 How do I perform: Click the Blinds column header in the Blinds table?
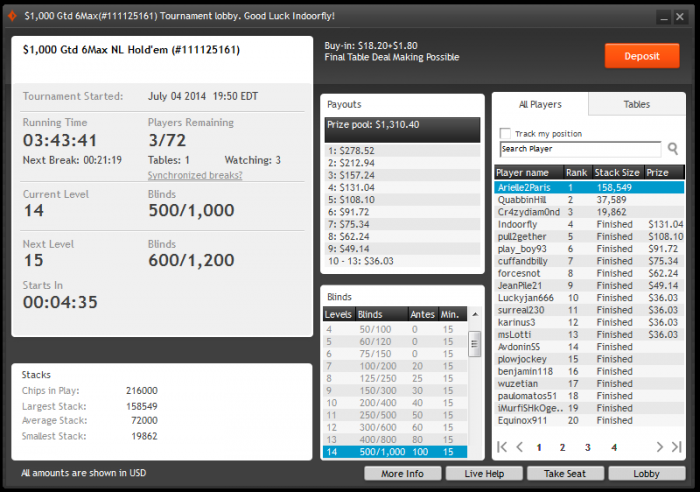(382, 314)
